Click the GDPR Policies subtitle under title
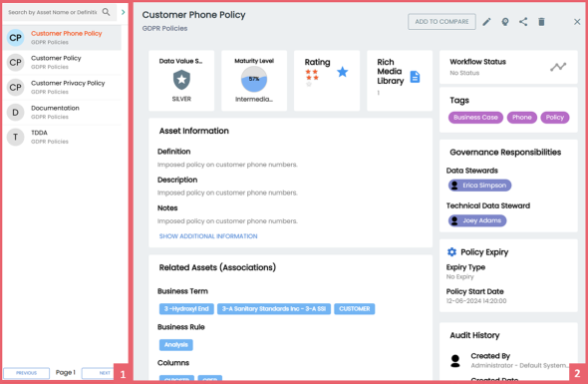 point(164,29)
